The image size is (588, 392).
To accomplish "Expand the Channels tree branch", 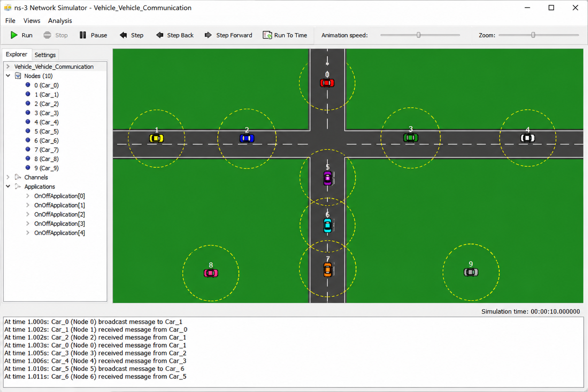I will click(x=8, y=177).
